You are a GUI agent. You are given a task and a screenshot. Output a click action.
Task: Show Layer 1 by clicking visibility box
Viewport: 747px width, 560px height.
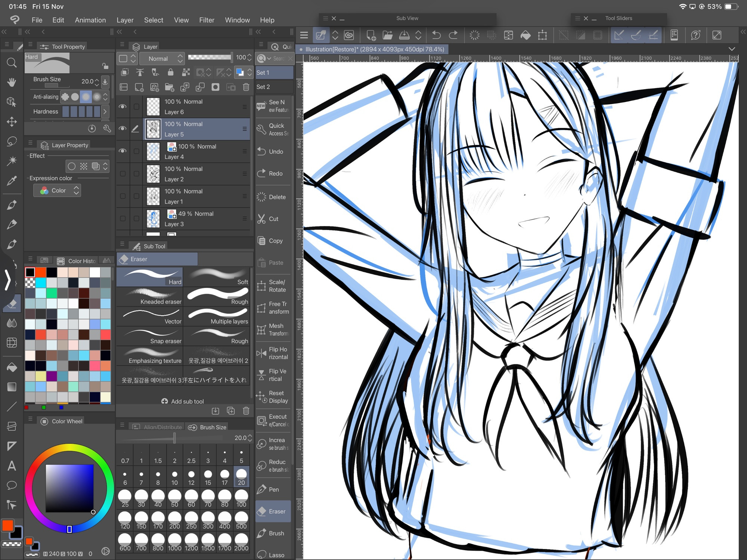(x=123, y=196)
